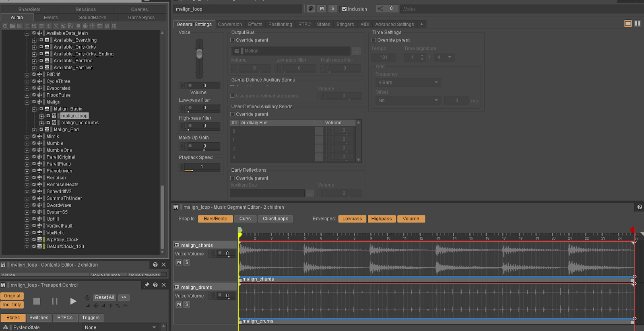Screen dimensions: 644x331
Task: Click the malign_chords clip label bar
Action: (437, 279)
